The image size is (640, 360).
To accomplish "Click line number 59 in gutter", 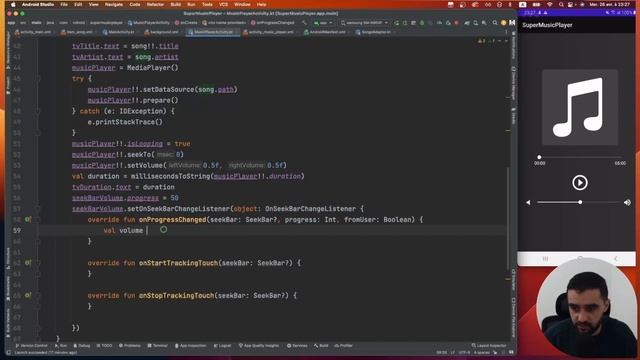I will (x=17, y=231).
